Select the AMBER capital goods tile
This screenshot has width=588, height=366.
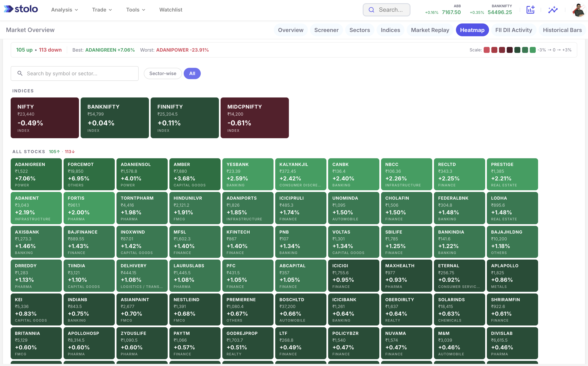(195, 174)
